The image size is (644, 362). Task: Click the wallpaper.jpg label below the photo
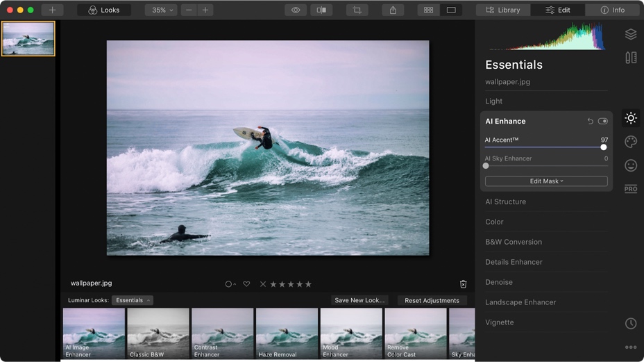pos(91,283)
